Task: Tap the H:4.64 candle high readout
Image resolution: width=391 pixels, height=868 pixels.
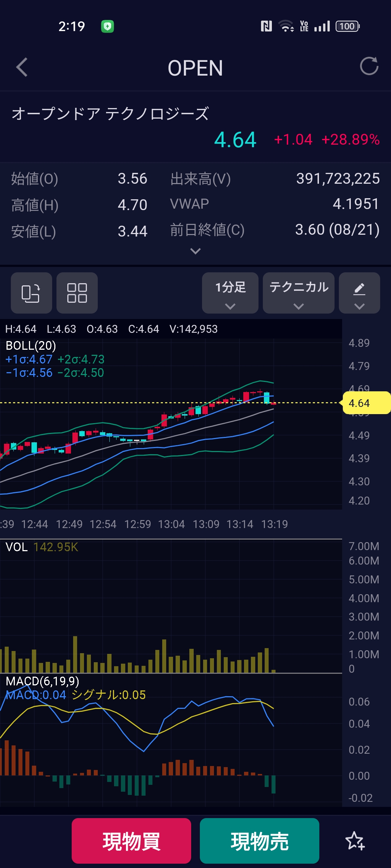Action: (21, 329)
